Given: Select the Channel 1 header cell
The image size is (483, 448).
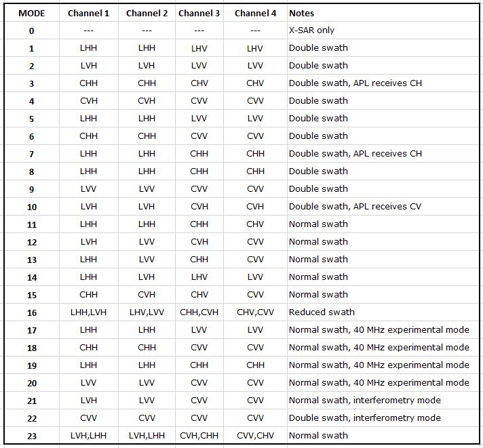Looking at the screenshot, I should point(88,13).
